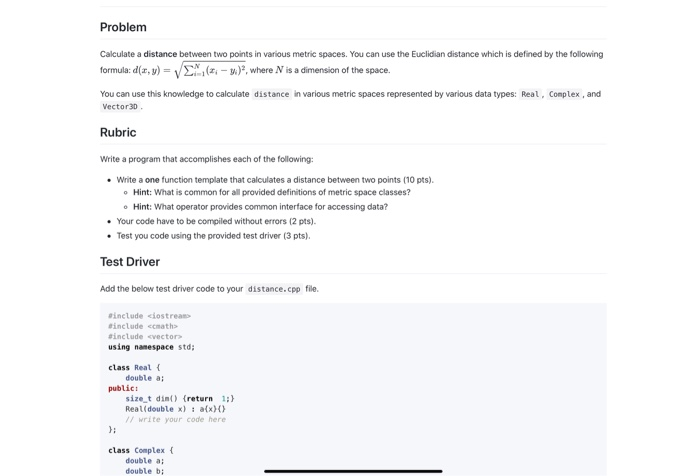Click the first Hint about metric space classes
Image resolution: width=700 pixels, height=476 pixels.
(x=271, y=192)
